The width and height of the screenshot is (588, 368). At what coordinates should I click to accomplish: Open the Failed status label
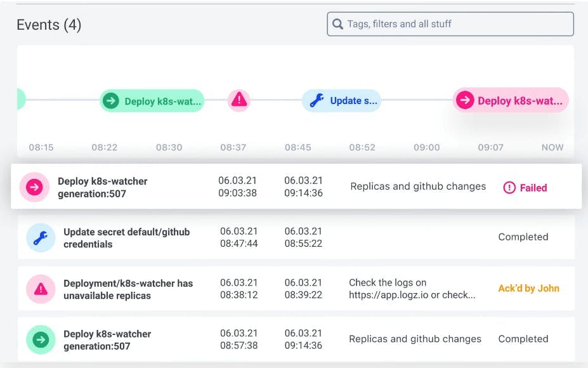[533, 188]
